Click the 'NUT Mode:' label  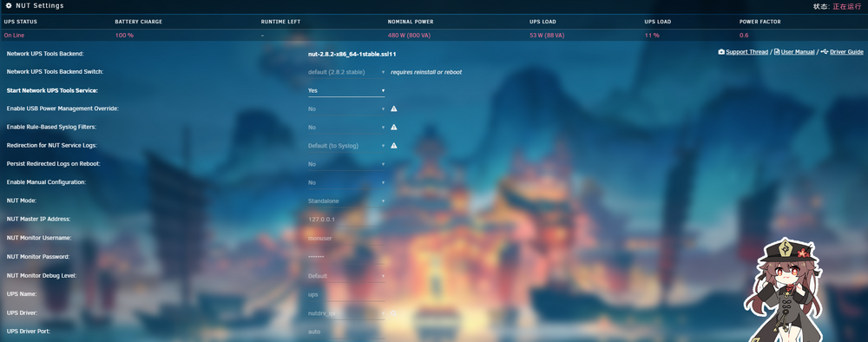[21, 201]
